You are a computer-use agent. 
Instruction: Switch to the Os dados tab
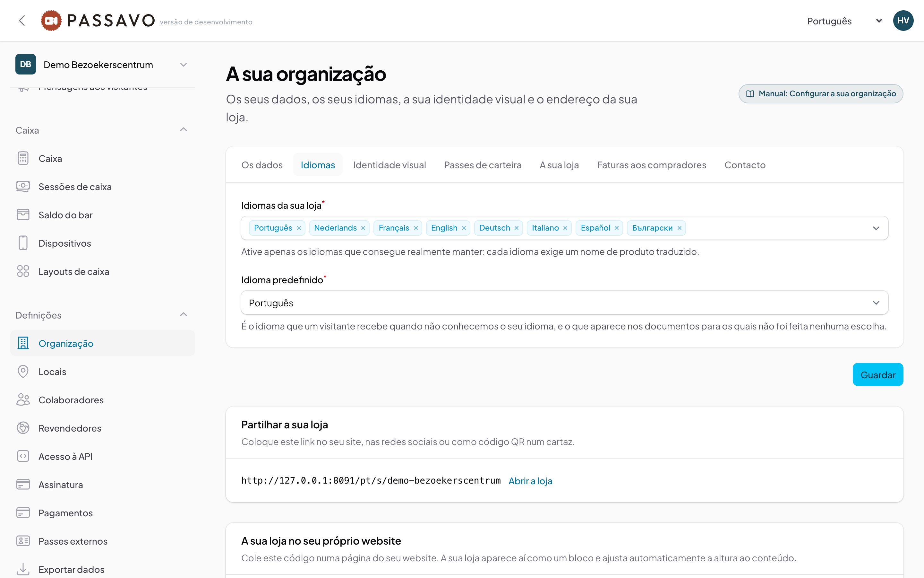pyautogui.click(x=262, y=165)
